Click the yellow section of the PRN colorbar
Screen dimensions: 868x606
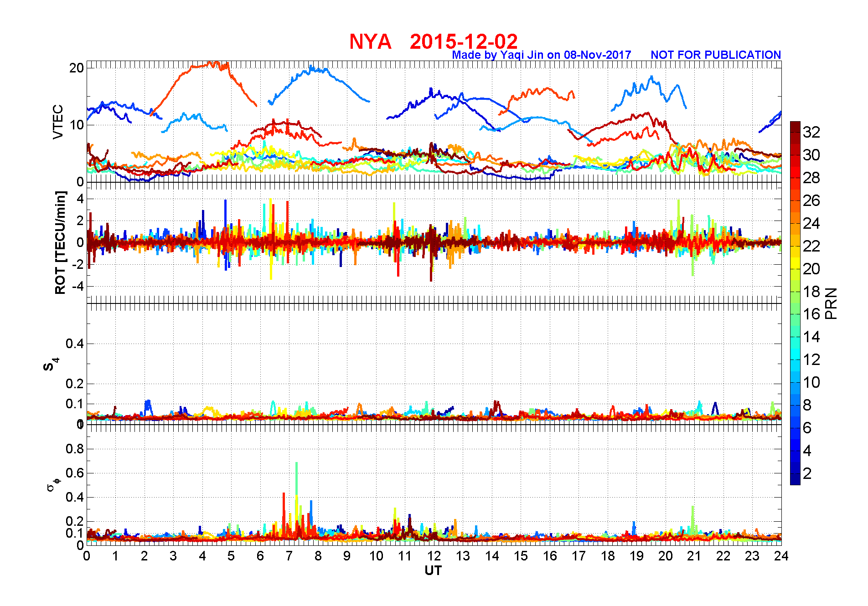(795, 263)
